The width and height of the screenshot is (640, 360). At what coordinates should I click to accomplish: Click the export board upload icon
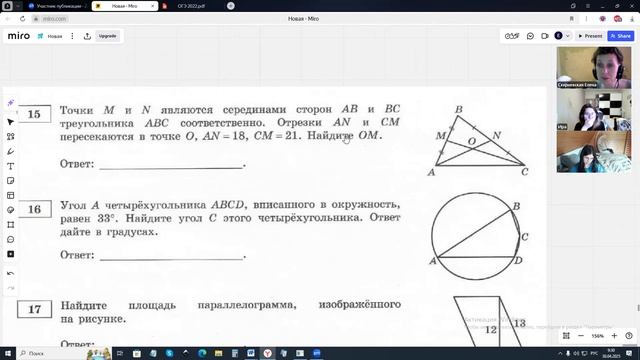click(87, 36)
